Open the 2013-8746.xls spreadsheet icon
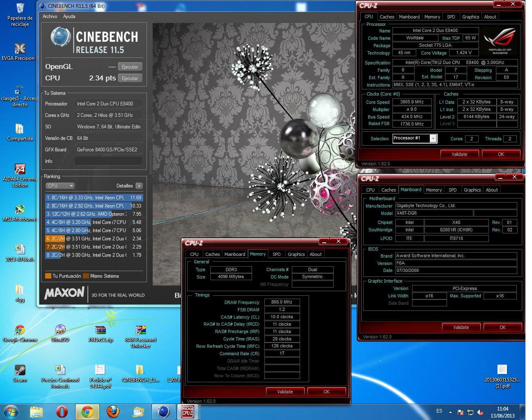 20,253
